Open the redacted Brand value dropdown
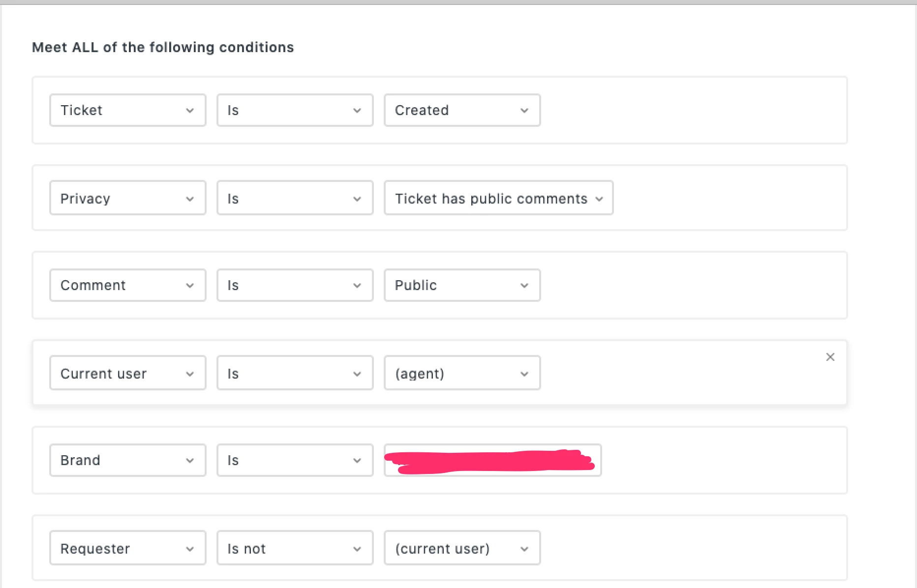This screenshot has width=917, height=588. pyautogui.click(x=492, y=460)
